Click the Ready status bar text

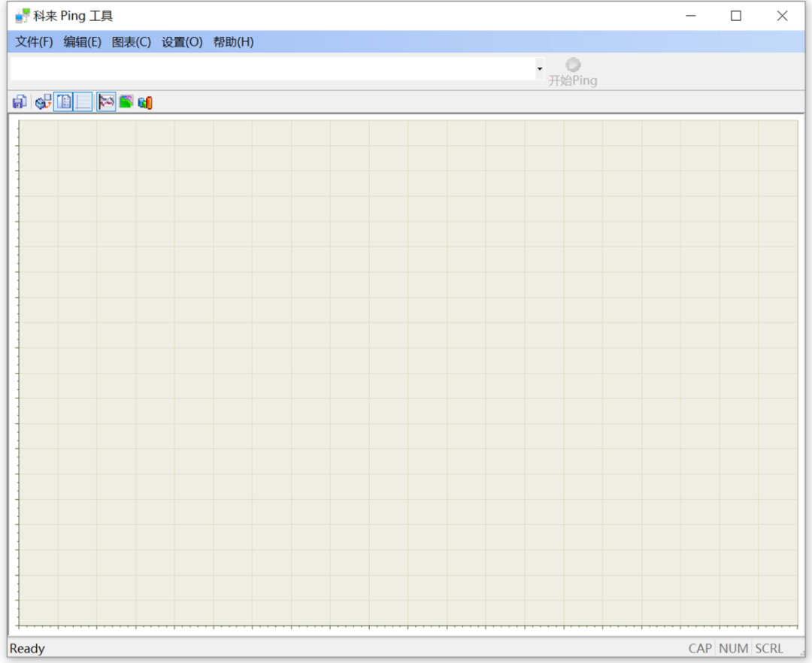coord(27,649)
